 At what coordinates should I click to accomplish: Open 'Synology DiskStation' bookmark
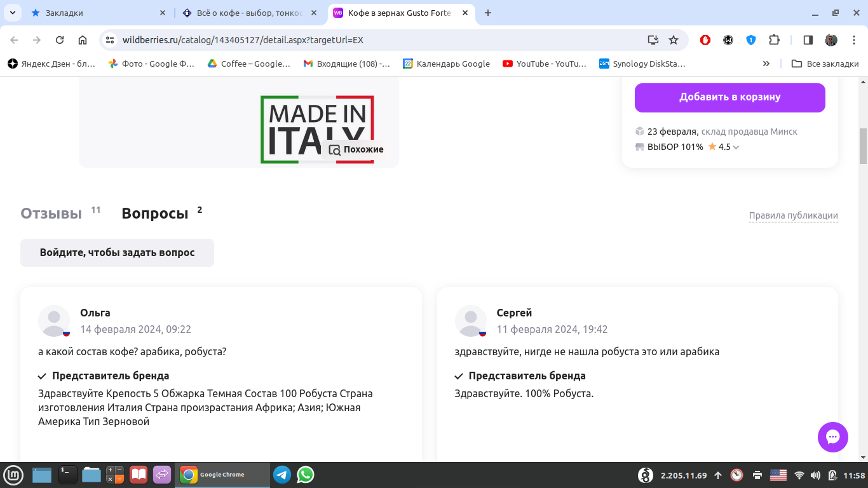pyautogui.click(x=642, y=64)
